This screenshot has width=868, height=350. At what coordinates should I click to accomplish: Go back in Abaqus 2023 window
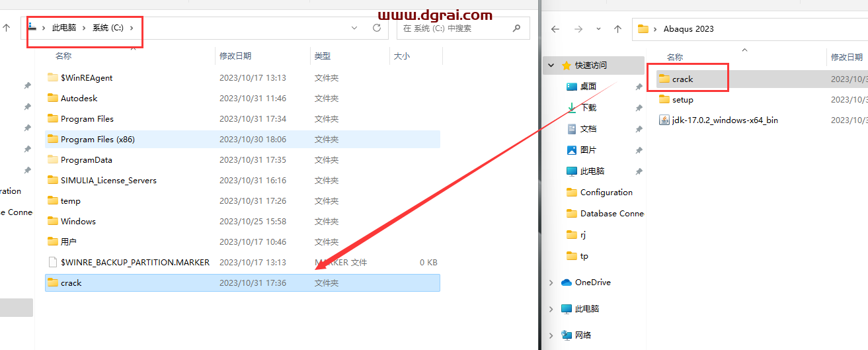(x=555, y=29)
